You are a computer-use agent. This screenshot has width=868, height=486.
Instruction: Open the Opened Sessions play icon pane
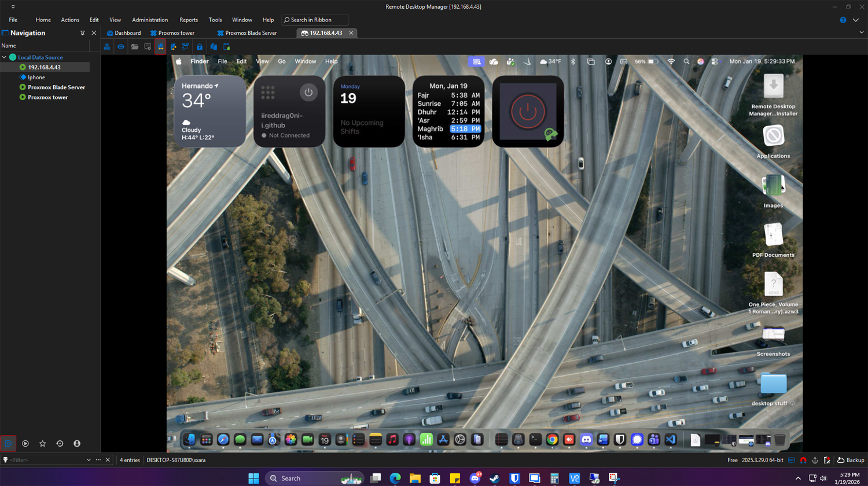tap(25, 444)
